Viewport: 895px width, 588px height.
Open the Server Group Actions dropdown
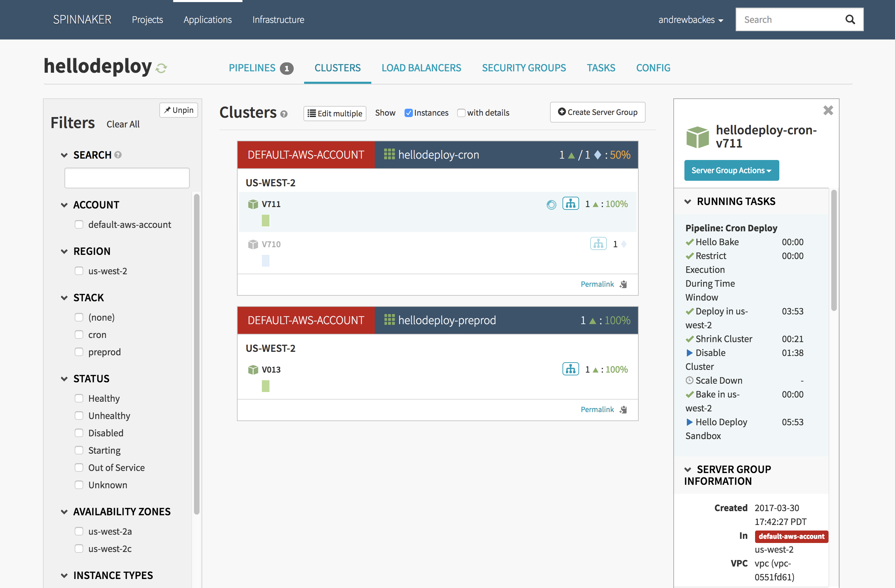[731, 170]
